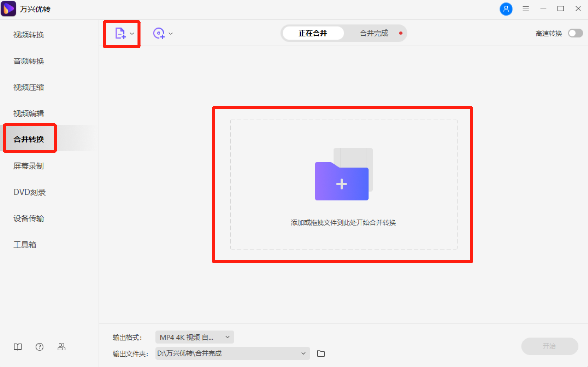Image resolution: width=588 pixels, height=367 pixels.
Task: Open the output format dropdown showing MP4 4K
Action: click(x=194, y=337)
